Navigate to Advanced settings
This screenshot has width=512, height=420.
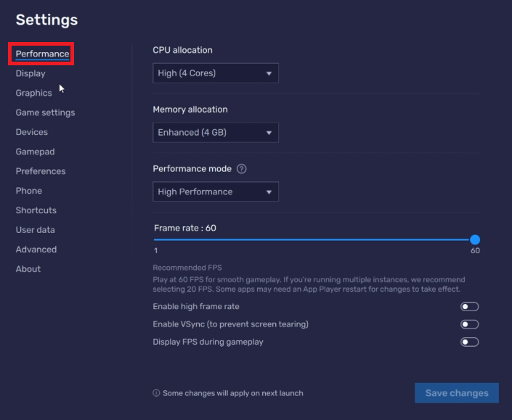(x=36, y=250)
